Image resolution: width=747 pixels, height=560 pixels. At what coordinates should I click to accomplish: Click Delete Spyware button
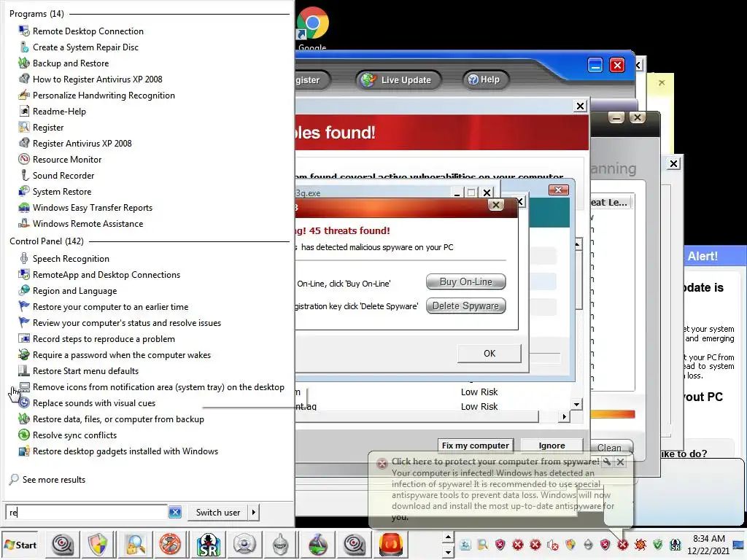[465, 306]
